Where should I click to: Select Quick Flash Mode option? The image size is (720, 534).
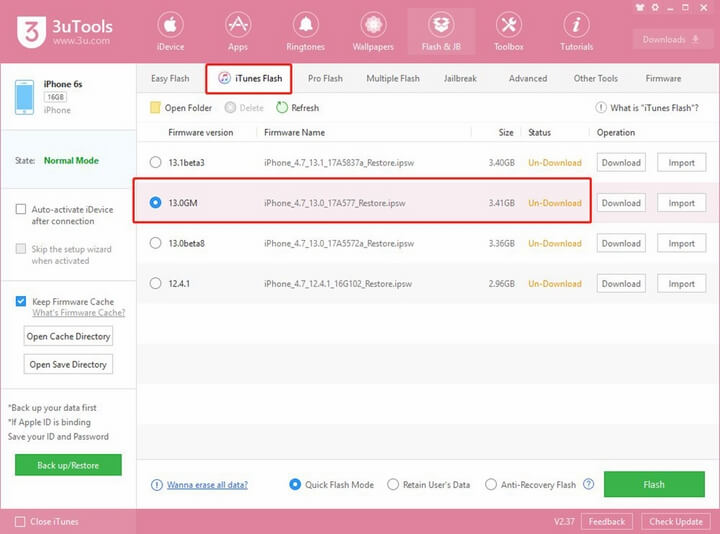[x=295, y=484]
